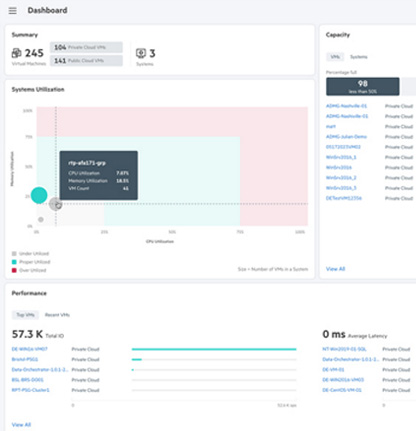
Task: Switch Capacity view to the Systems tab
Action: [359, 57]
